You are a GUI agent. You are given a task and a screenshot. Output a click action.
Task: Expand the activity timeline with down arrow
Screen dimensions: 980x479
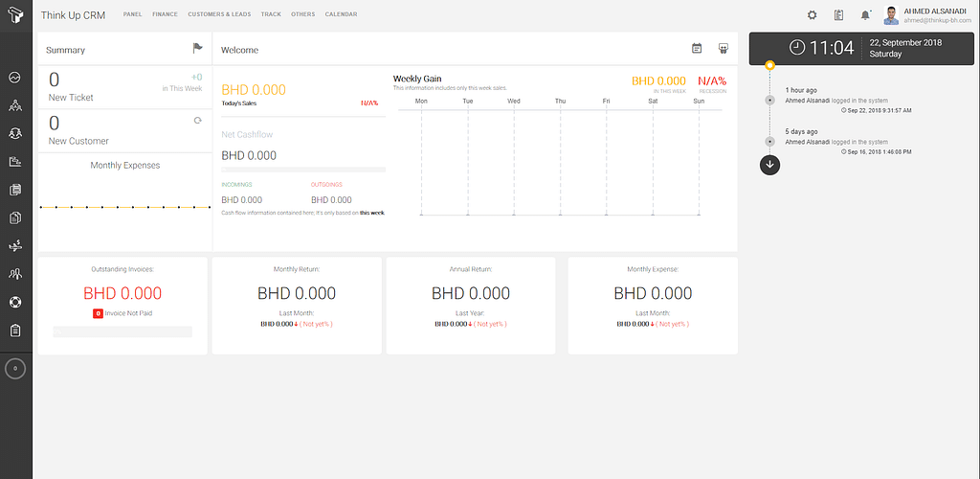(x=770, y=164)
